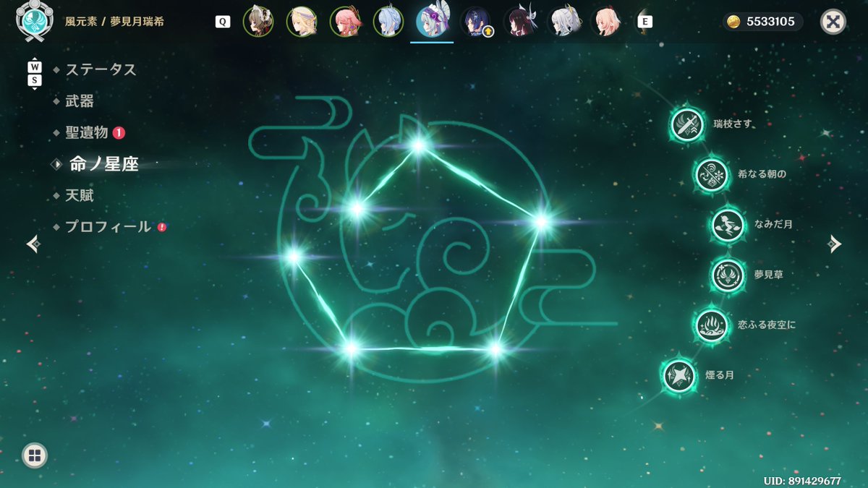This screenshot has width=868, height=488.
Task: Choose the light-blue braided hair character portrait
Action: tap(388, 22)
